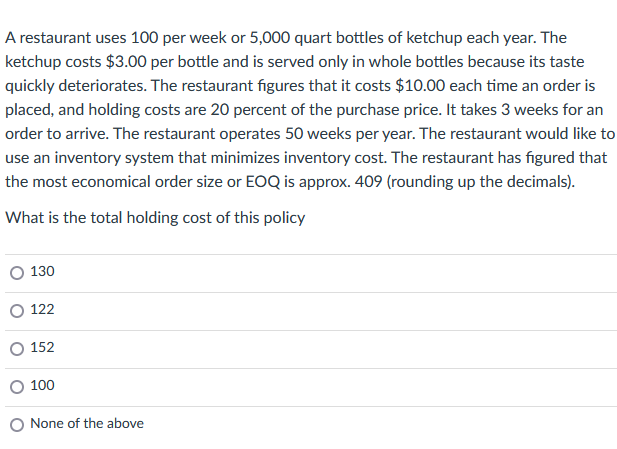Click the '122' answer label text

click(43, 310)
